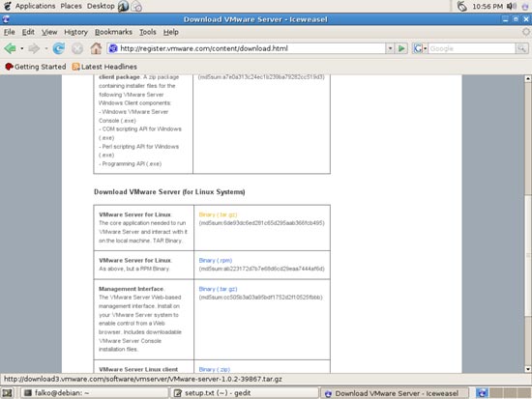Open the Tools menu
Viewport: 532px width, 399px height.
click(x=148, y=32)
